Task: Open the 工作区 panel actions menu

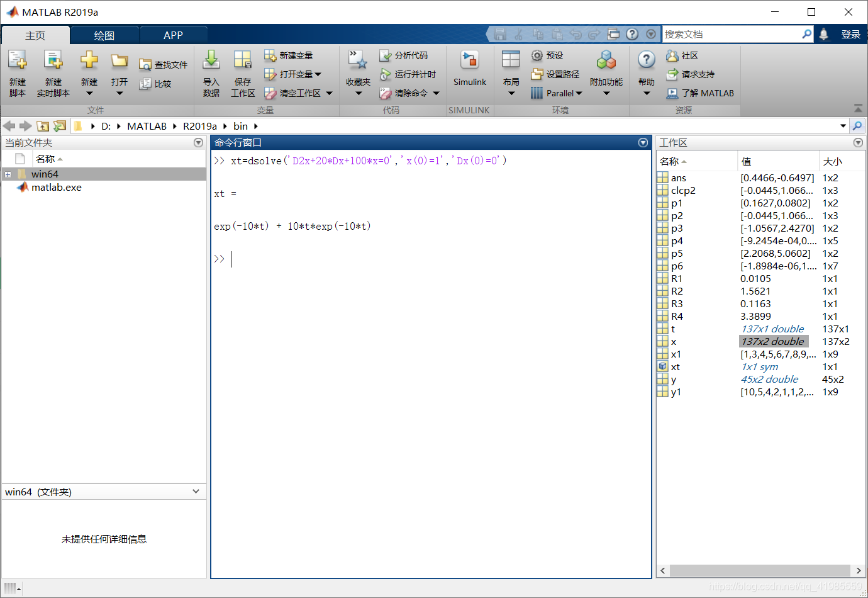Action: (x=858, y=143)
